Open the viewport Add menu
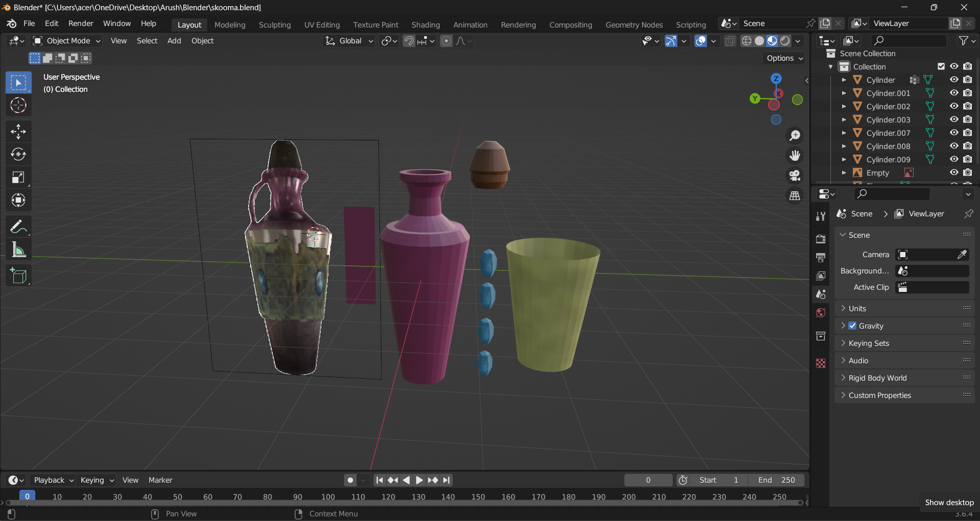Screen dimensions: 980x521 pos(174,41)
